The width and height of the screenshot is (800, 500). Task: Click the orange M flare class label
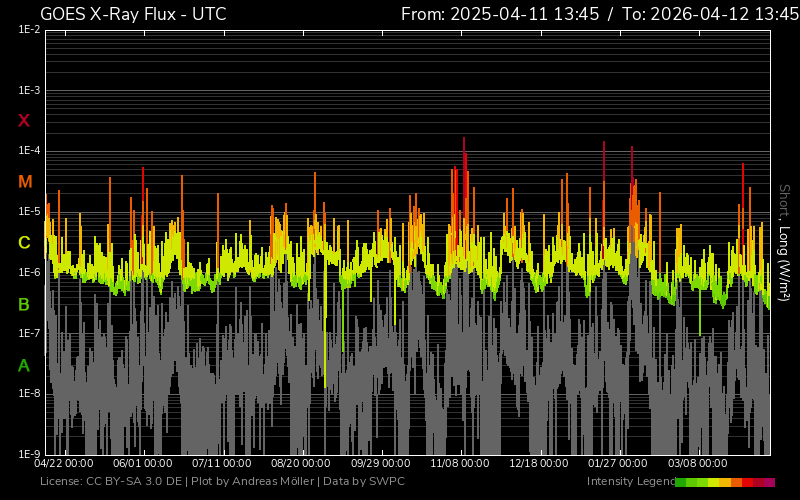click(25, 182)
